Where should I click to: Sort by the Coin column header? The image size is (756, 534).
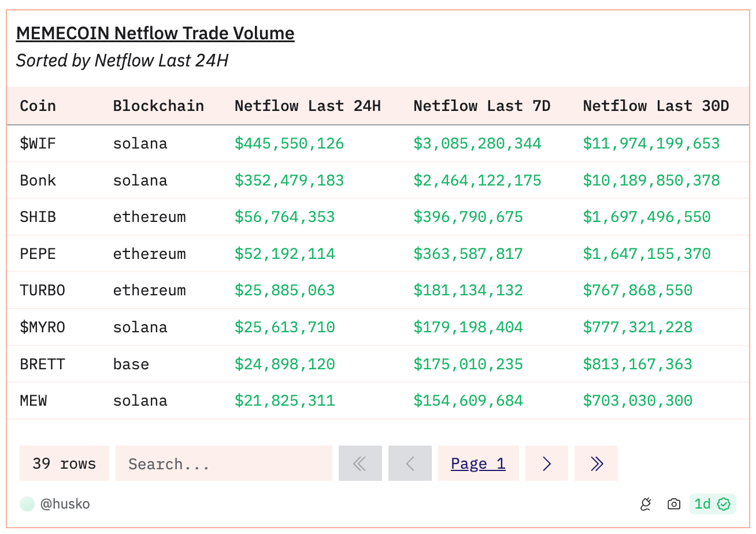[x=38, y=106]
